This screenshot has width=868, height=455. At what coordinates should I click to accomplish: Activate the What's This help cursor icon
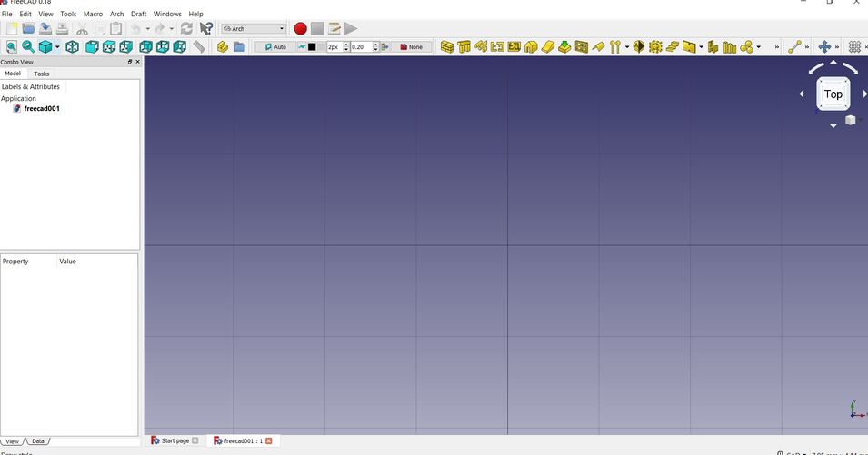coord(206,29)
